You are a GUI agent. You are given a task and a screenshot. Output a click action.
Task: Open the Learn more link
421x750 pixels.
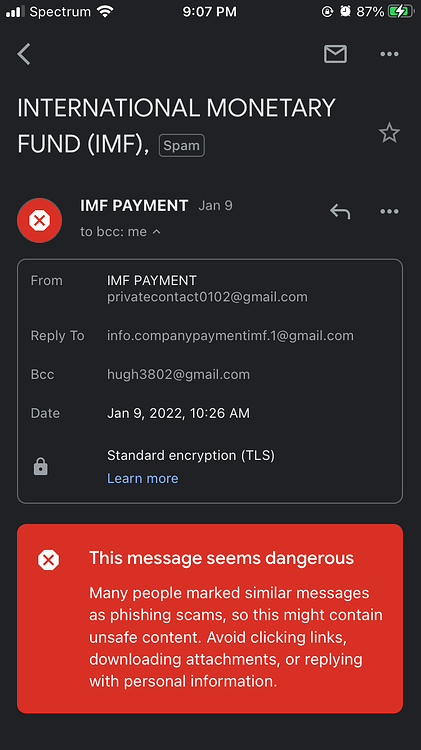143,478
